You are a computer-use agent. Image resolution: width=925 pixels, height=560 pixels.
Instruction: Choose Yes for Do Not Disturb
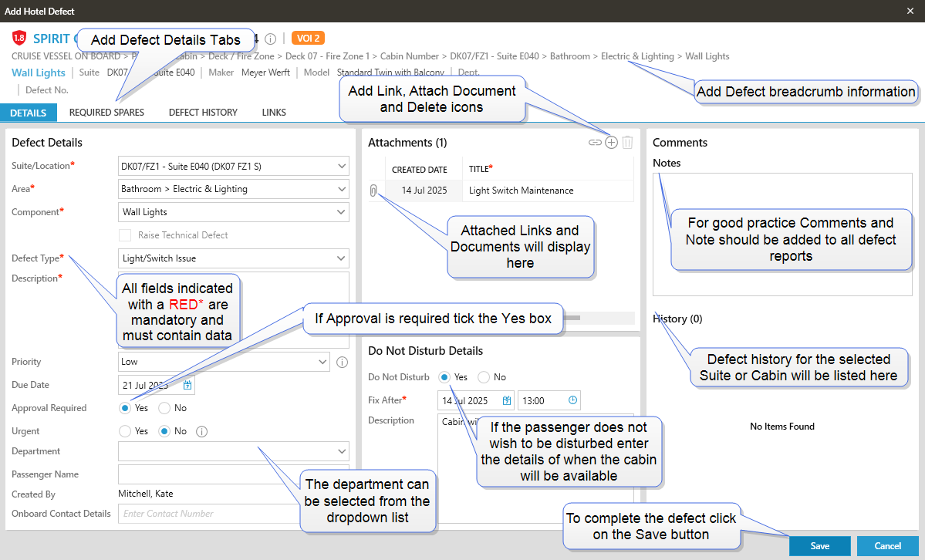pyautogui.click(x=444, y=377)
